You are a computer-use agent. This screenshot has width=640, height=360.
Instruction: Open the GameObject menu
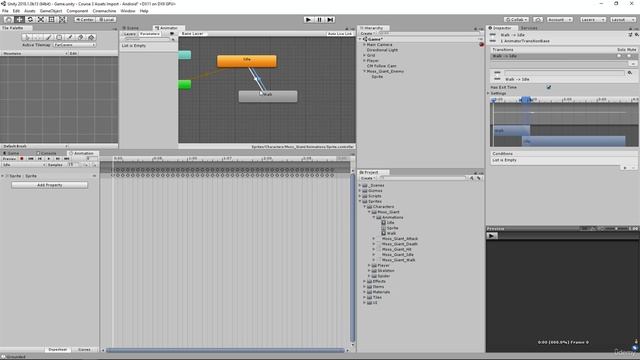(x=51, y=11)
